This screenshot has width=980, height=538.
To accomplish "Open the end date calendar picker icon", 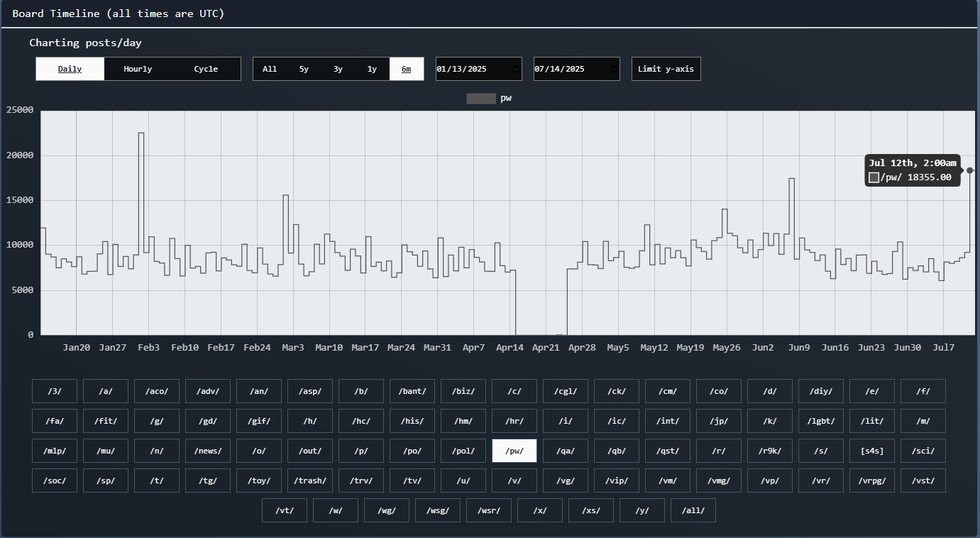I will (x=614, y=69).
